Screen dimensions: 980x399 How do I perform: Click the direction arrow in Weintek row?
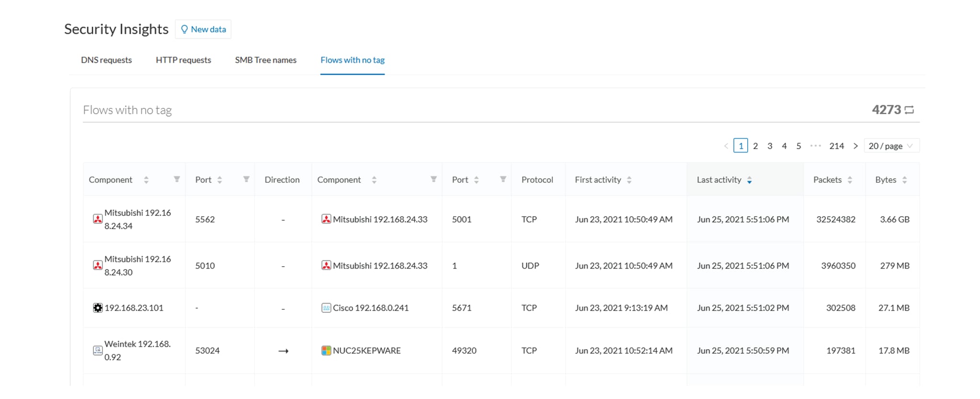coord(283,351)
